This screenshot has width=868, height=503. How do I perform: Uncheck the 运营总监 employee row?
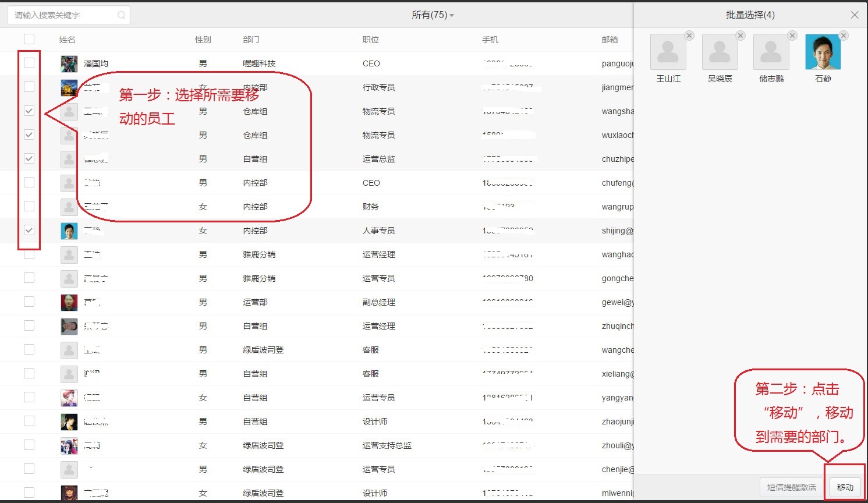coord(29,158)
